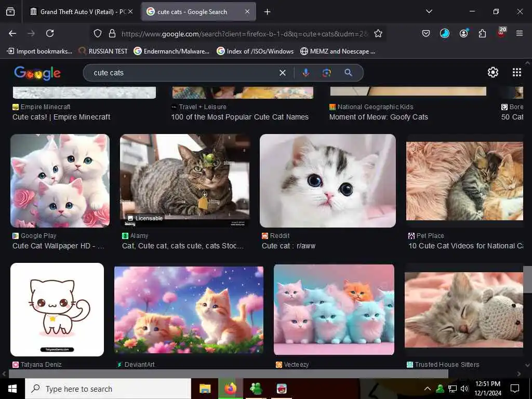Open Index of /ISOs/Windows bookmark
Viewport: 532px width, 399px height.
point(255,51)
